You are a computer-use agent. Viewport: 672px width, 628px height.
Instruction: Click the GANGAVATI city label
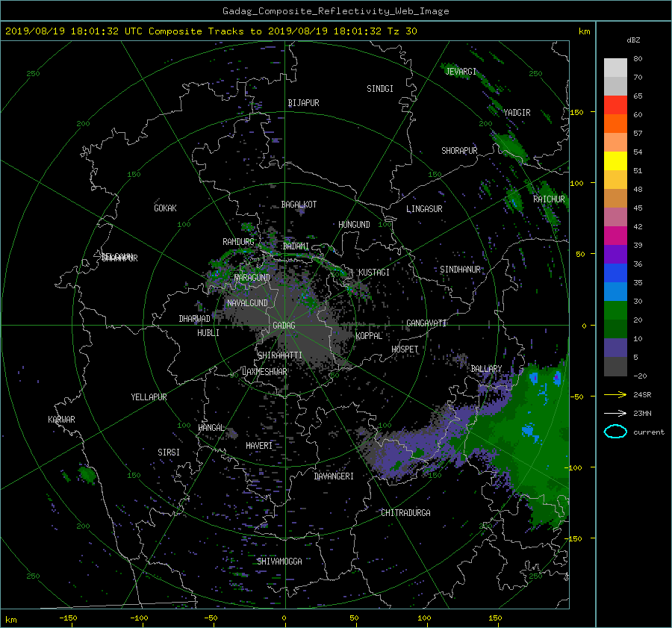point(426,323)
